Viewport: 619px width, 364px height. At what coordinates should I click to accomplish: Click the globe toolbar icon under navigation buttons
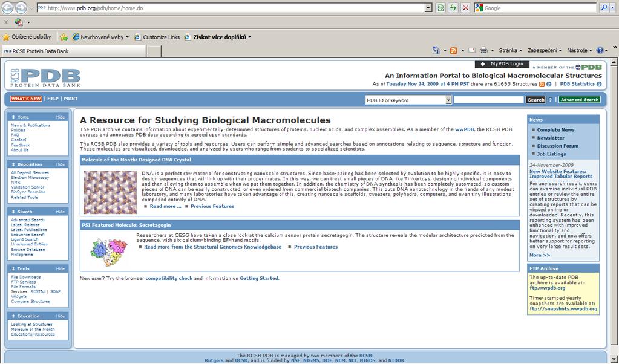pos(18,22)
